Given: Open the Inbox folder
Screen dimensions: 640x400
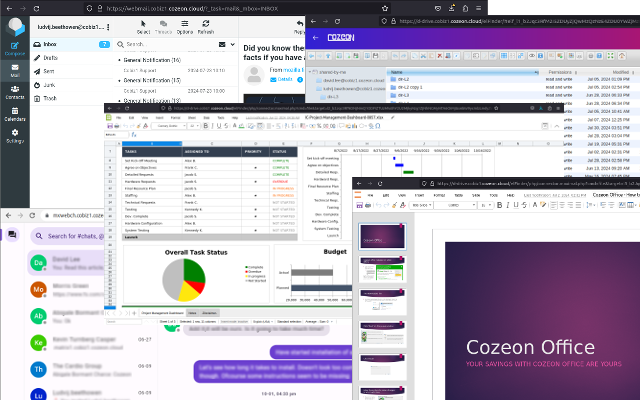Looking at the screenshot, I should [x=50, y=44].
